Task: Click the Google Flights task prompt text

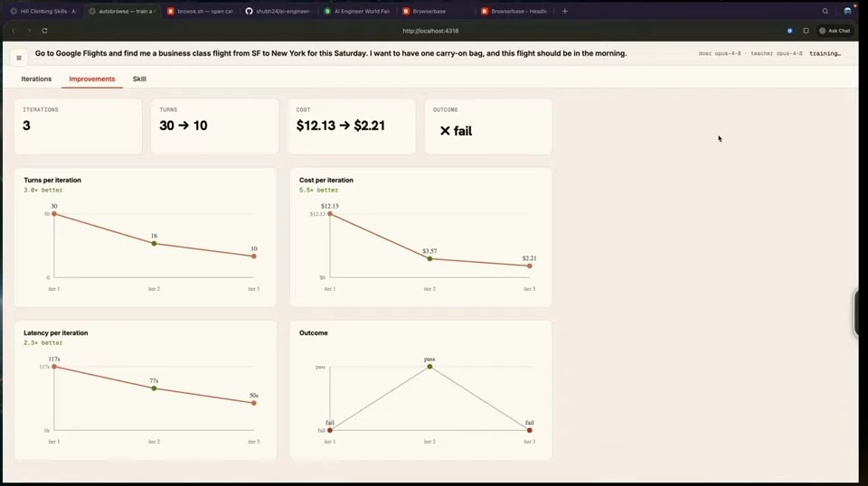Action: [331, 53]
